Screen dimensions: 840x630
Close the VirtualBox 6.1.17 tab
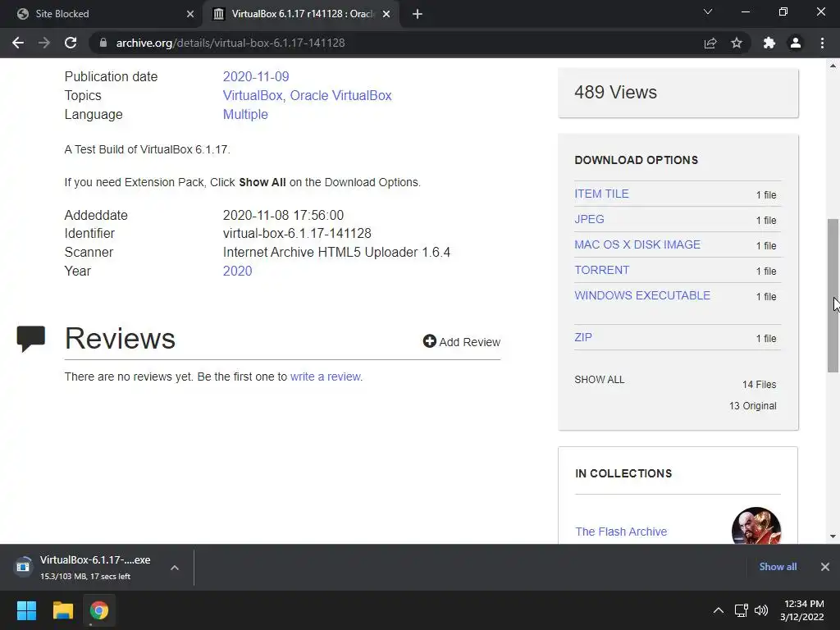[x=386, y=14]
